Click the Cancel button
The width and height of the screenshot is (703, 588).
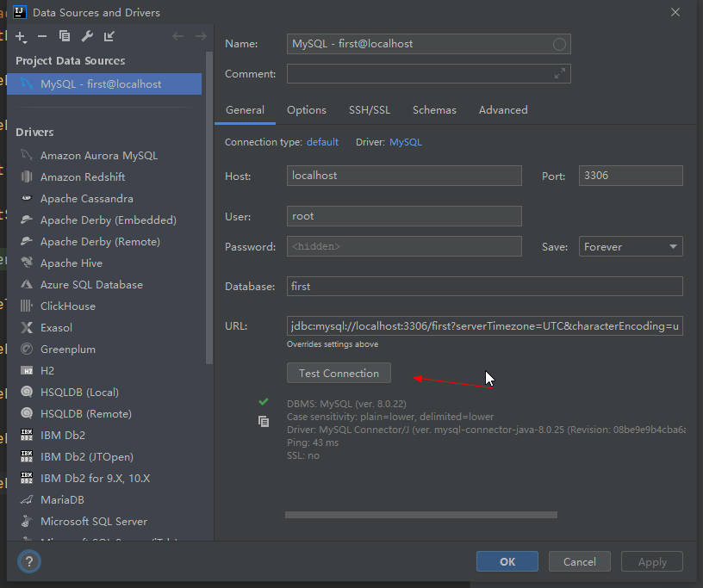(x=579, y=561)
